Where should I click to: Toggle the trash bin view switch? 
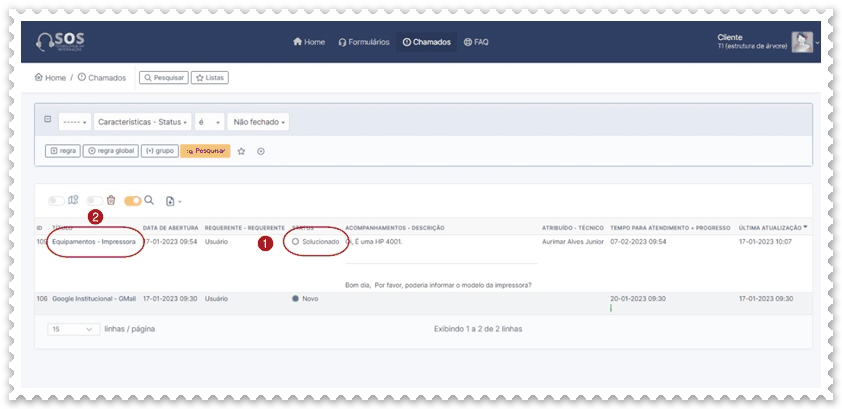coord(95,201)
